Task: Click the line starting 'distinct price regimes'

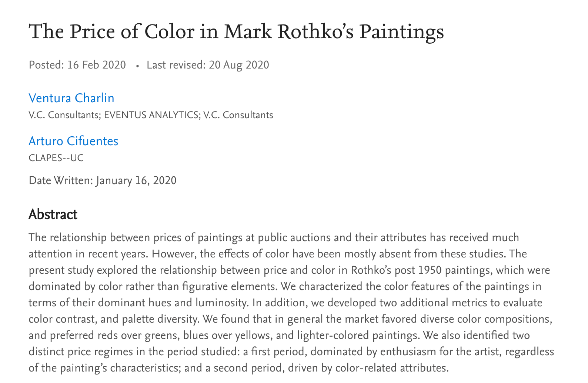Action: 291,352
